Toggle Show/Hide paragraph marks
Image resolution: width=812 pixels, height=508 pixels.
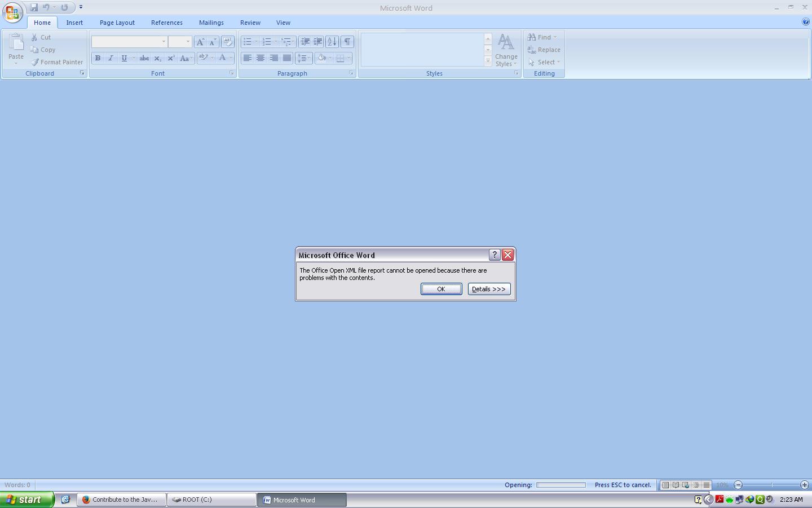347,42
